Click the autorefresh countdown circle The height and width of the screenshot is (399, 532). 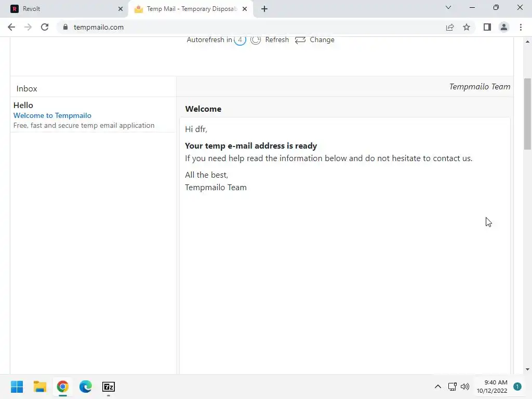point(240,40)
